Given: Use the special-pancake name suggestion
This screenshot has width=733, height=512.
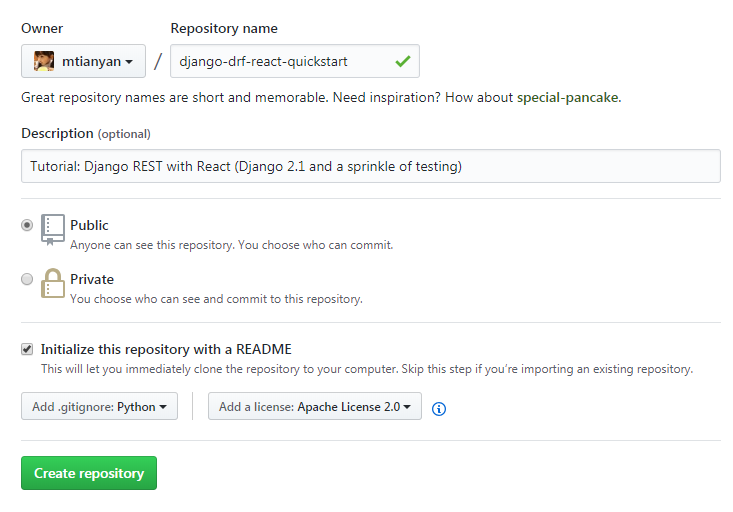Looking at the screenshot, I should click(x=568, y=98).
